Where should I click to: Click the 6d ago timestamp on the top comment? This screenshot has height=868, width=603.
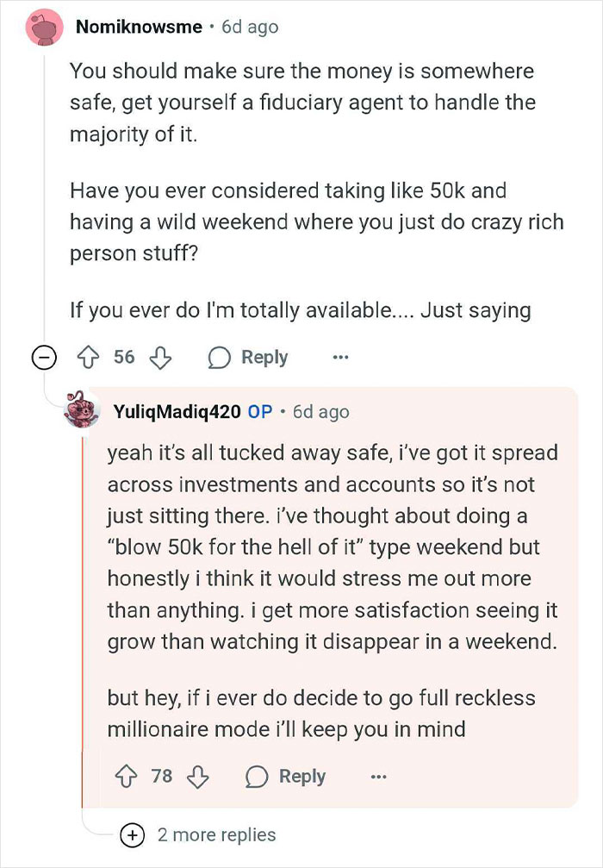tap(252, 26)
